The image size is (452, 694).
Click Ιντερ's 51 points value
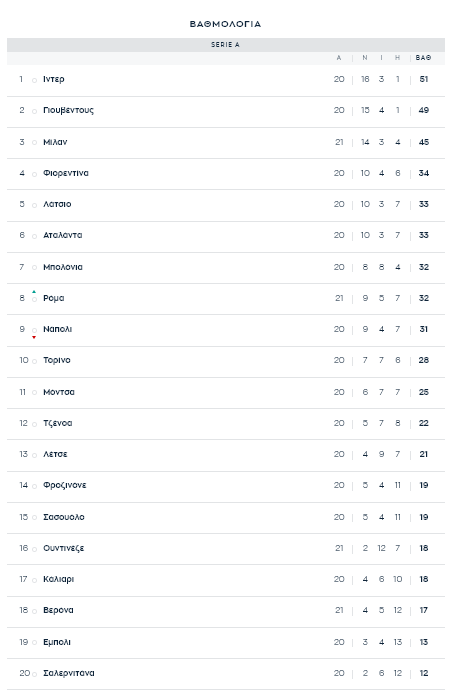[424, 79]
